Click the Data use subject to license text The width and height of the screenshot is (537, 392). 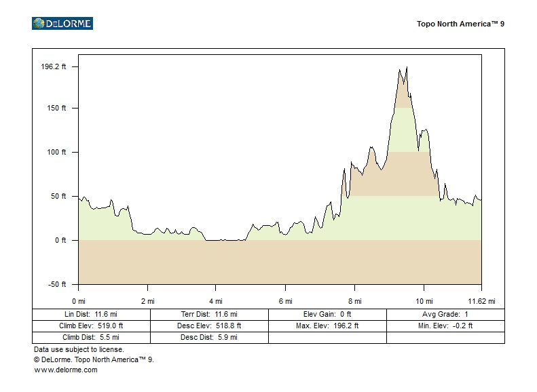pyautogui.click(x=79, y=349)
